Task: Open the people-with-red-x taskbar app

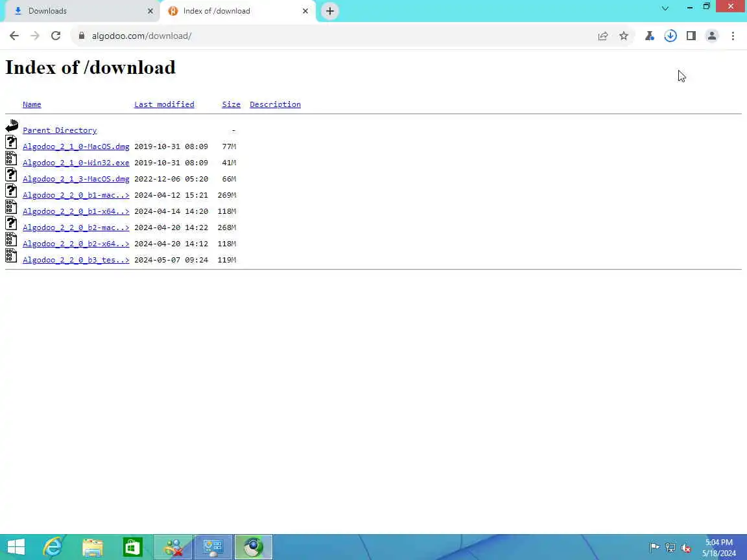Action: pos(173,547)
